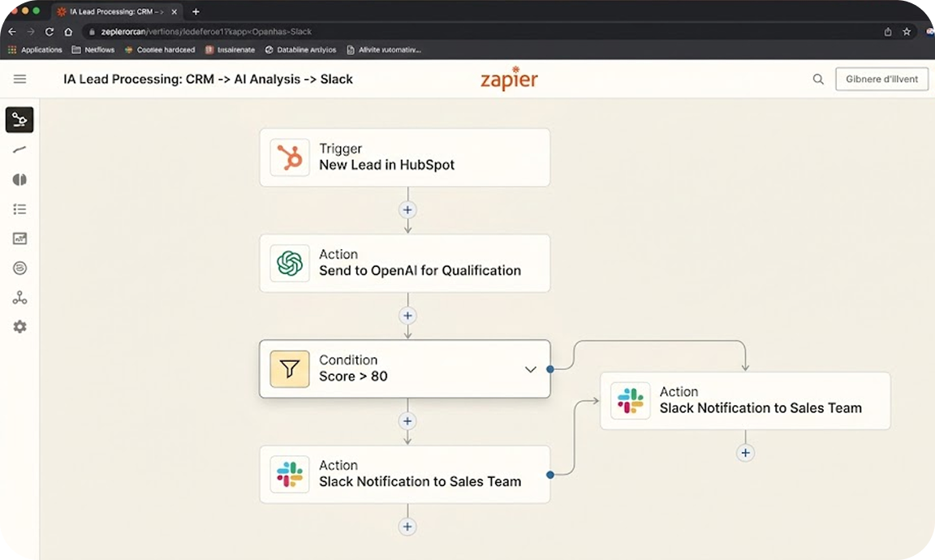Reload the page with refresh button

pos(50,32)
